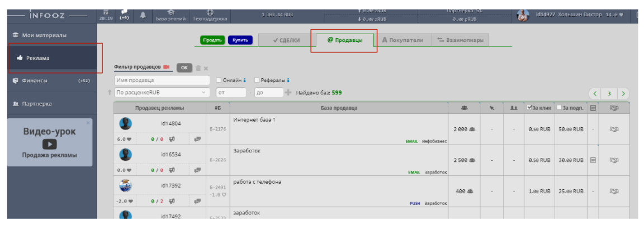Open Техподдержка support lifebuoy

(x=210, y=16)
